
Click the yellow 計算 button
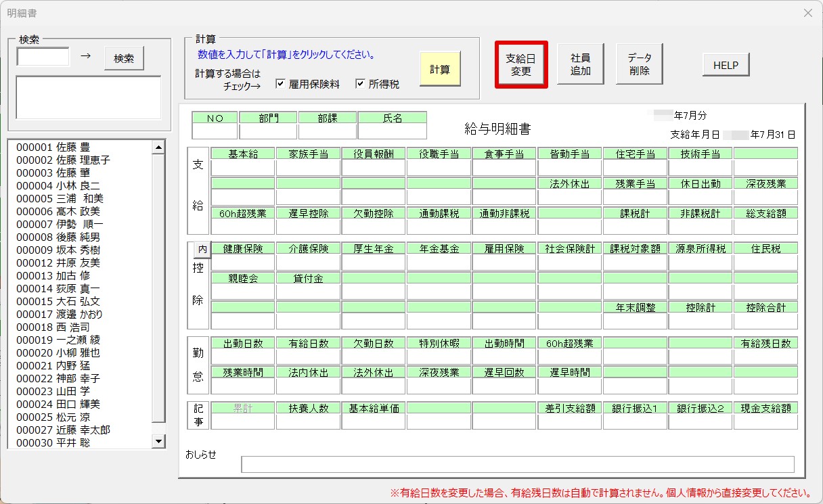click(x=440, y=68)
